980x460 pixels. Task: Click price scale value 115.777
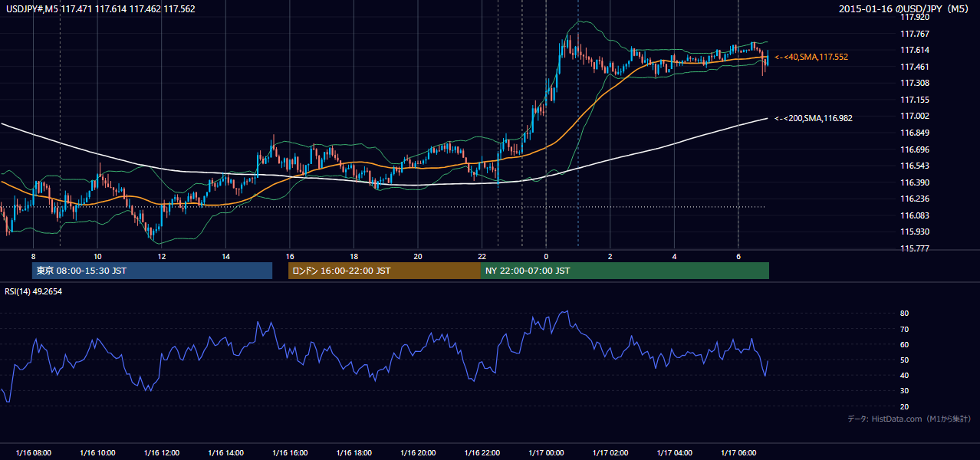pos(915,248)
